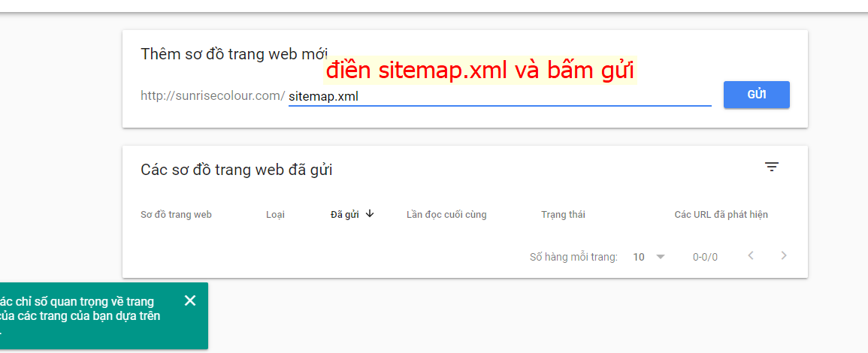Click the rows-per-page value 10
The height and width of the screenshot is (353, 868).
click(638, 257)
